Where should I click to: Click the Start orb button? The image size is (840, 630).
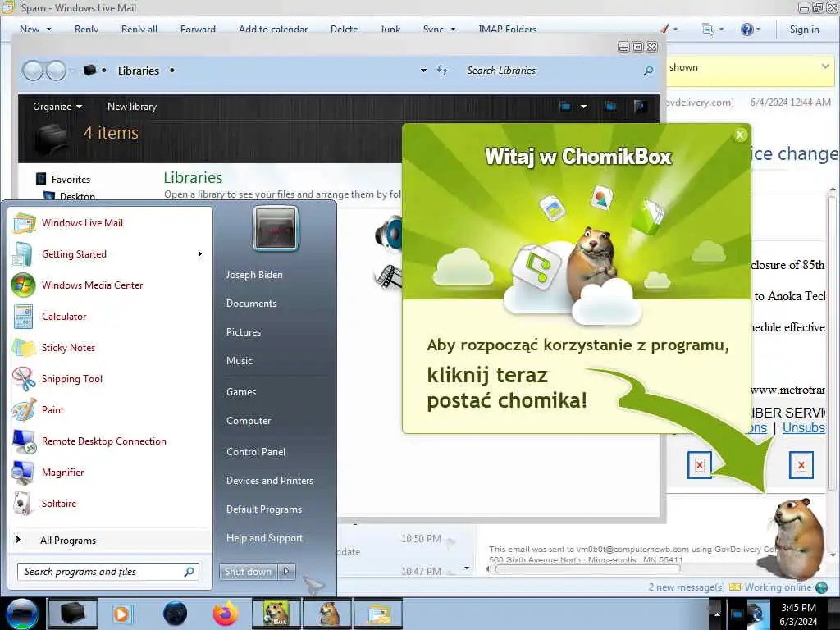point(22,614)
